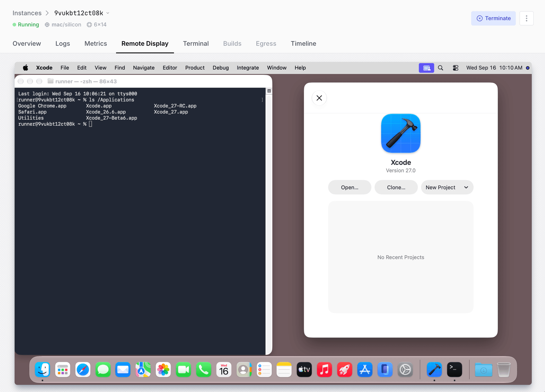Image resolution: width=545 pixels, height=392 pixels.
Task: Click the Xcode hammer icon in dock
Action: click(434, 370)
